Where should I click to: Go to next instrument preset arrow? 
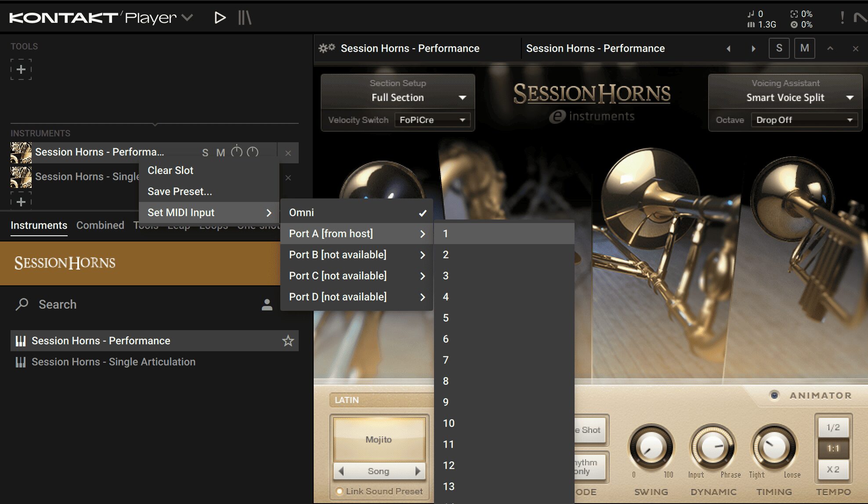coord(754,48)
